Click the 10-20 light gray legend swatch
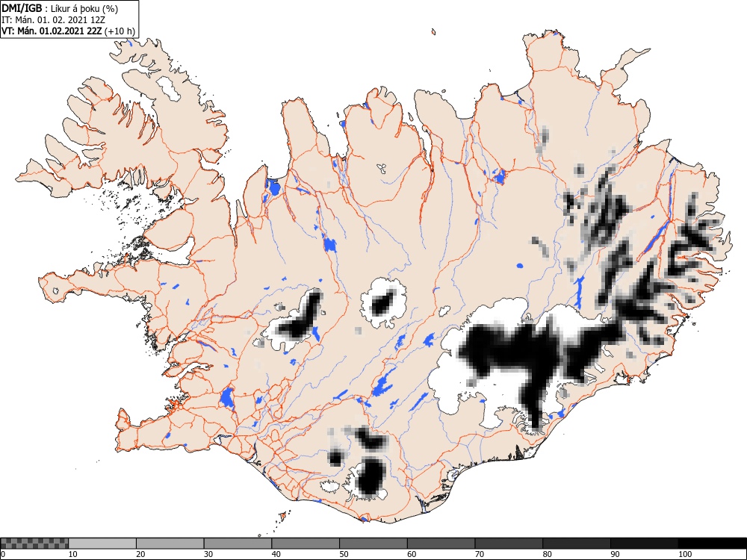The width and height of the screenshot is (747, 560). coord(102,544)
